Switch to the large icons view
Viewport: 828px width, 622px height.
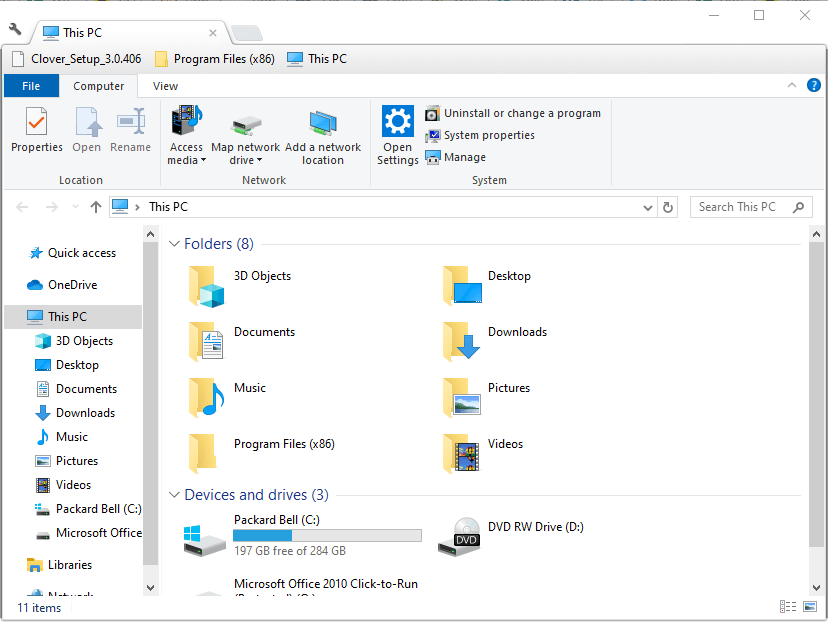(x=810, y=607)
